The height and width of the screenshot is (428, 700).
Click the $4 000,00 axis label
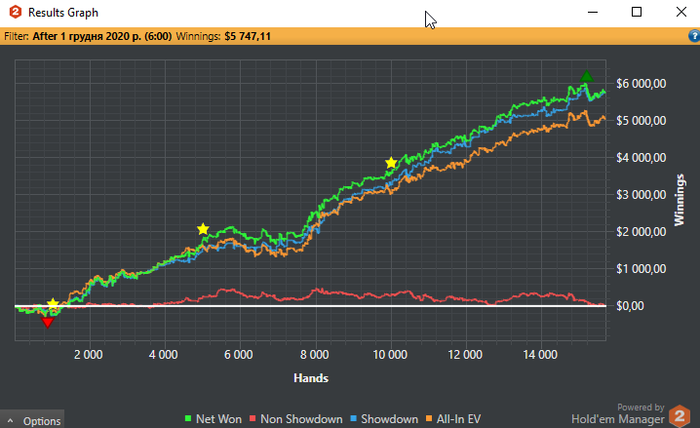click(641, 158)
